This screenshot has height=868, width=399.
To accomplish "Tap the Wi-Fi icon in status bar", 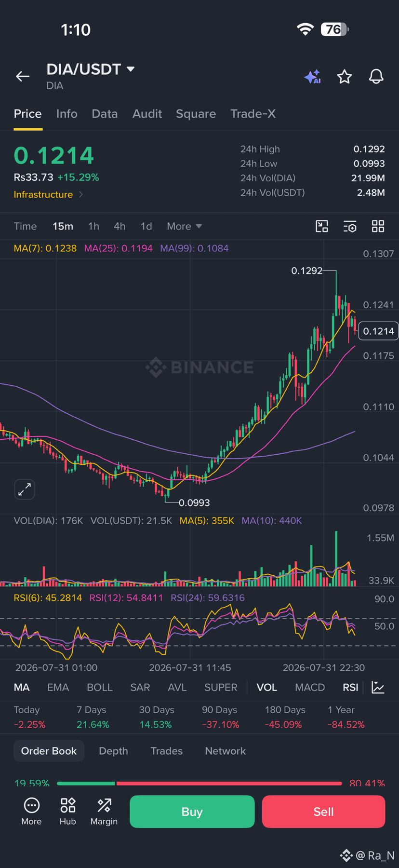I will tap(305, 29).
